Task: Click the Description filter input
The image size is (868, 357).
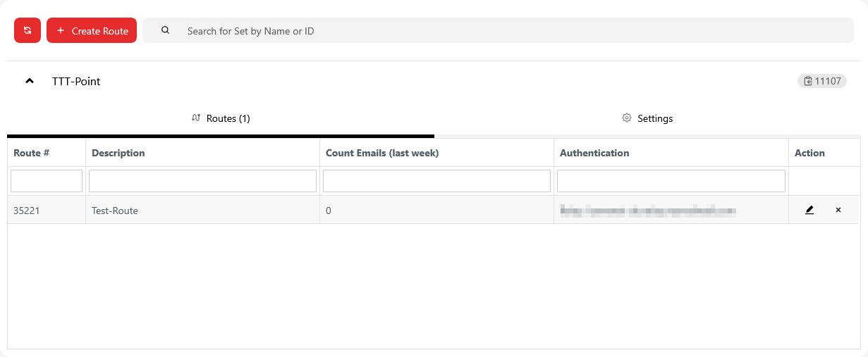Action: pos(202,181)
